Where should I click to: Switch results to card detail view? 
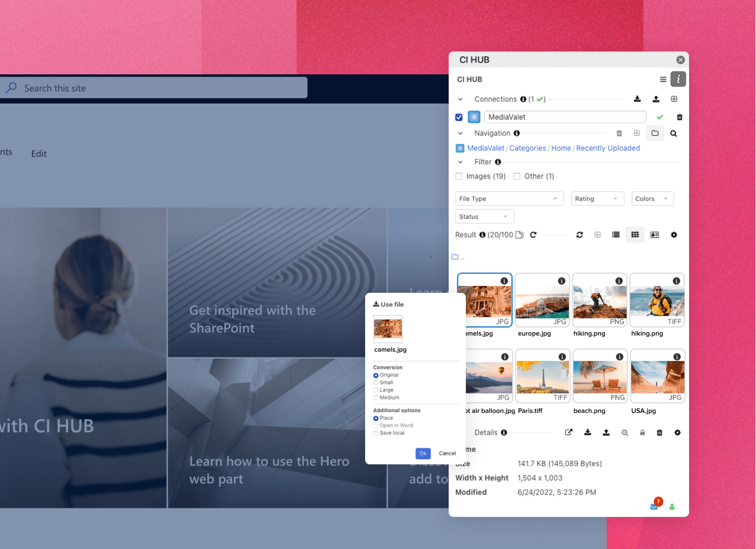tap(655, 235)
